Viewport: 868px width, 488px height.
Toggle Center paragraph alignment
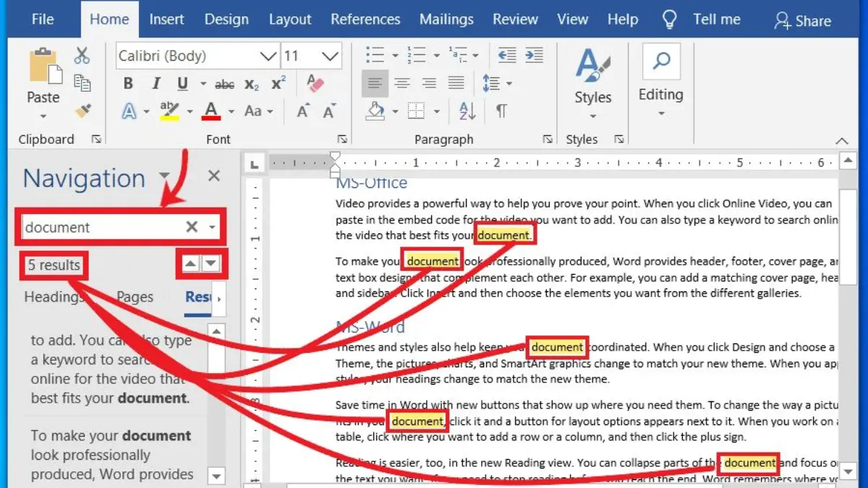[402, 83]
